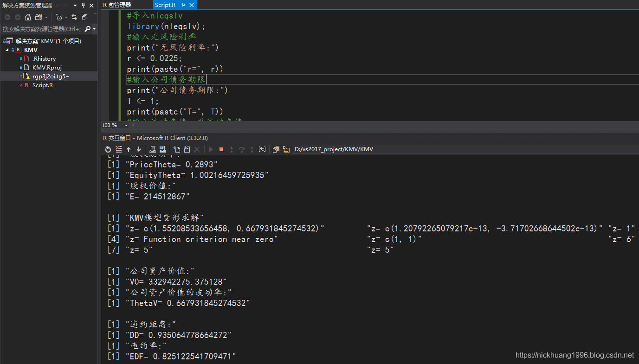639x364 pixels.
Task: Select the Script.R editor tab
Action: [165, 5]
